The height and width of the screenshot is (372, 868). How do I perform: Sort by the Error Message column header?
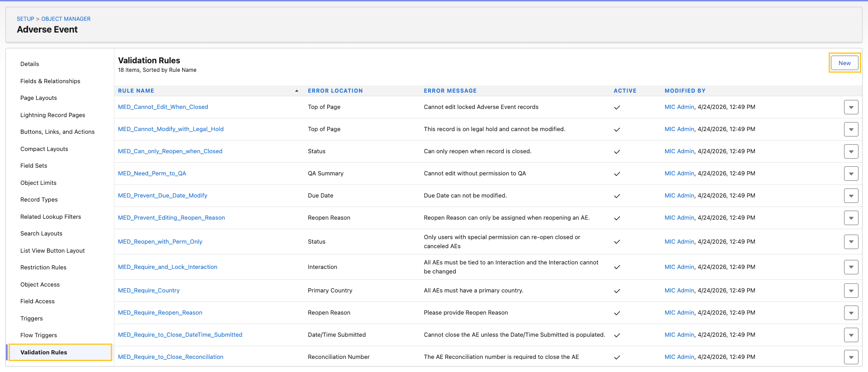click(x=450, y=91)
